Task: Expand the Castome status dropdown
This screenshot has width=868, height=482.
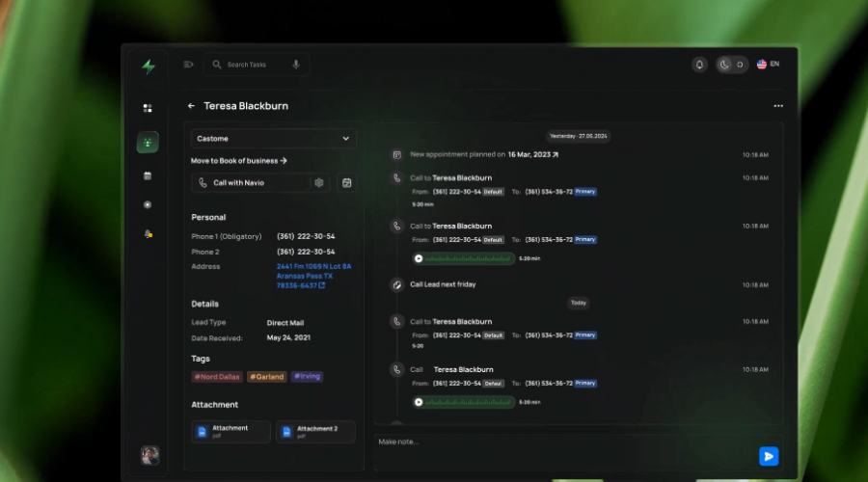Action: pyautogui.click(x=274, y=139)
